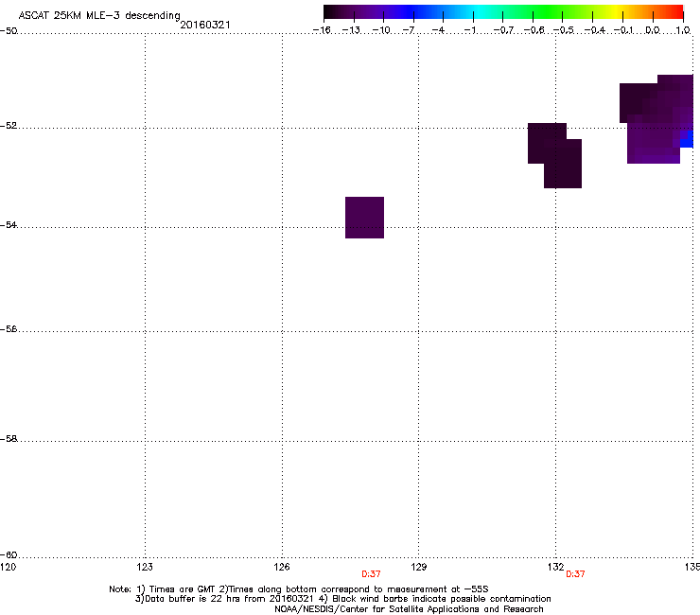Click the red time stamp right of 132
This screenshot has height=615, width=700.
pyautogui.click(x=575, y=574)
